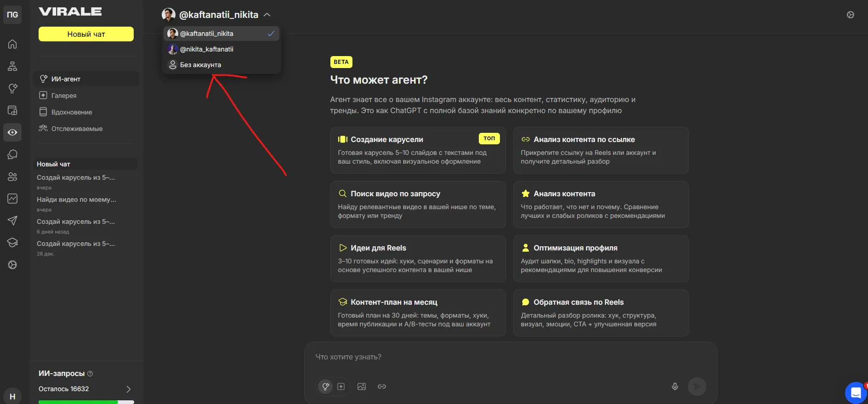Click the hierarchy structure icon in left rail
This screenshot has height=404, width=868.
tap(12, 66)
